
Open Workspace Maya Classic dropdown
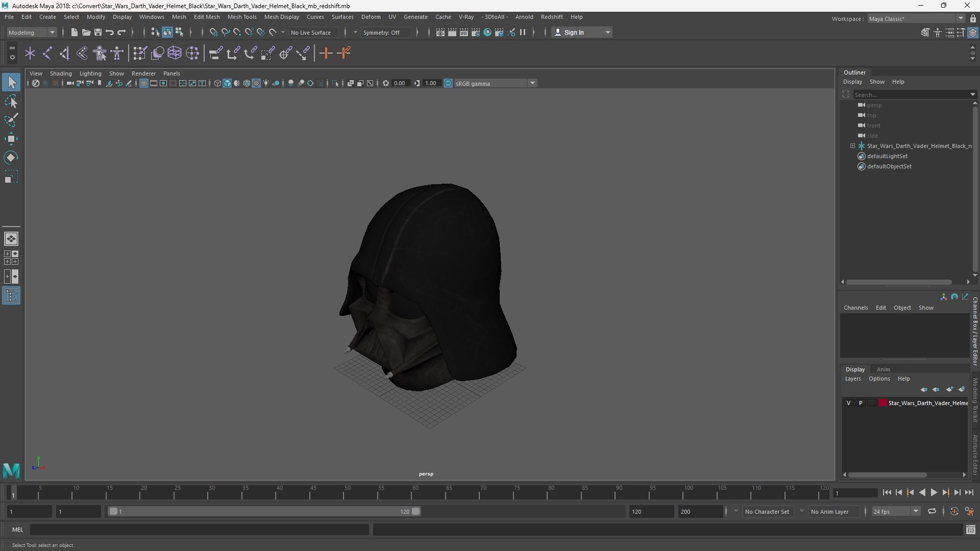[916, 19]
